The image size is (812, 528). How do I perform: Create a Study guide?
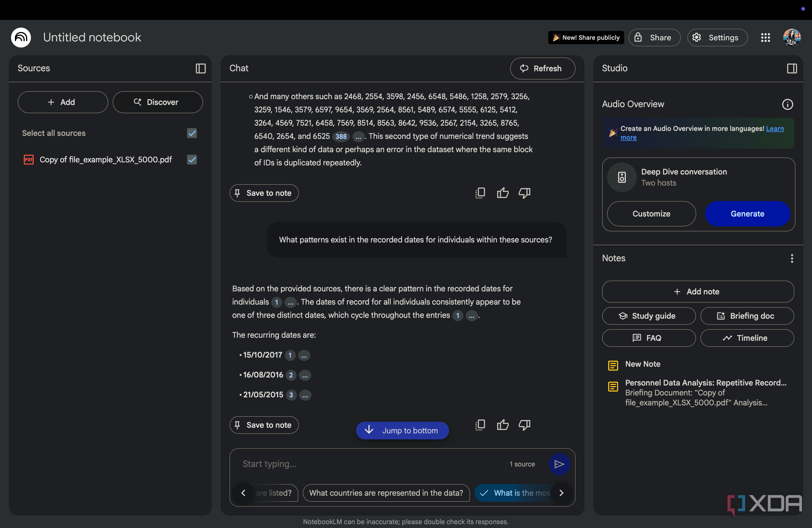coord(648,316)
